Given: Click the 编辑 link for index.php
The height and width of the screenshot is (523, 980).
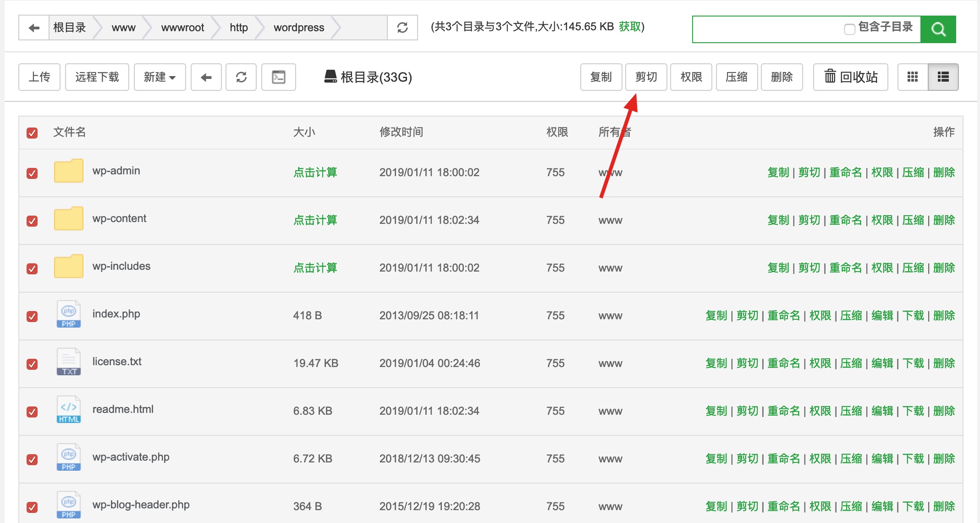Looking at the screenshot, I should [882, 316].
